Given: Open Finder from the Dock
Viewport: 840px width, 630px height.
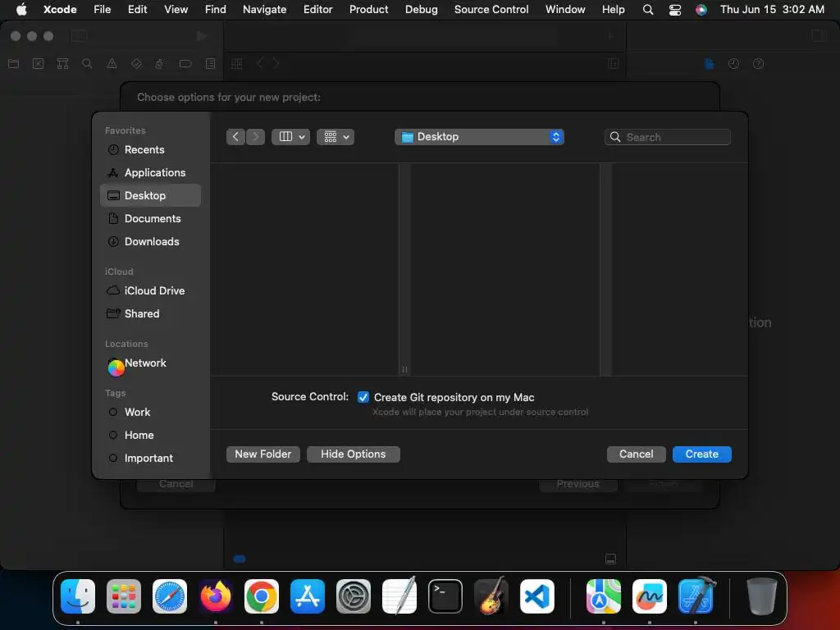Looking at the screenshot, I should click(78, 596).
